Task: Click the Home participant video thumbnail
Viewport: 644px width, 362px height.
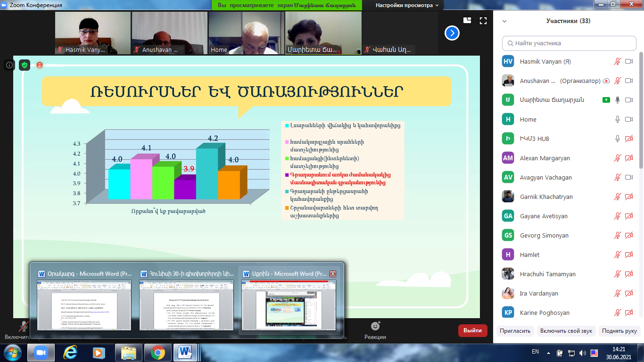Action: click(x=246, y=33)
